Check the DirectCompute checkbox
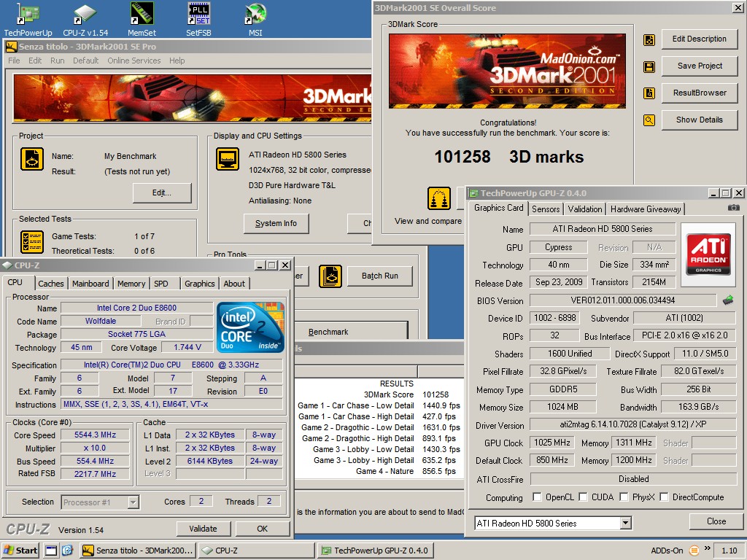747x560 pixels. [x=664, y=497]
